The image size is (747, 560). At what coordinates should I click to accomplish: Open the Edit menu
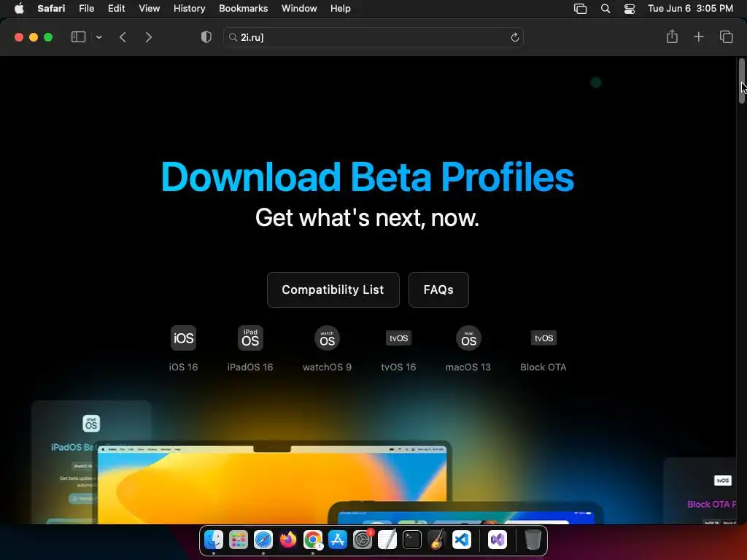coord(116,8)
